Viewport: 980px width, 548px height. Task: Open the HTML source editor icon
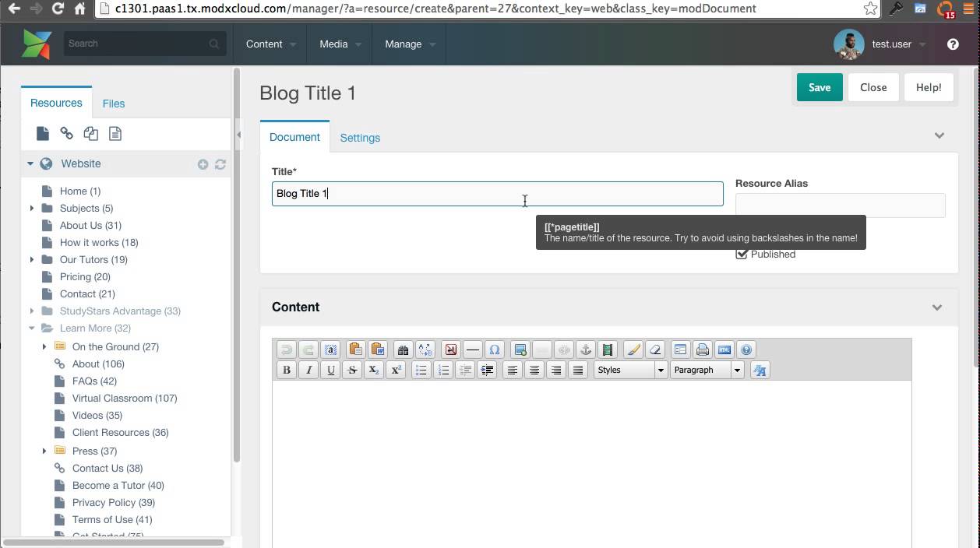[724, 350]
